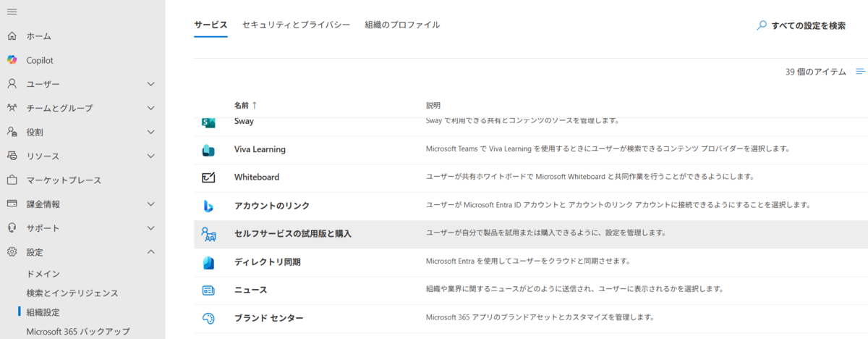Click the 役割 role icon

click(x=12, y=132)
